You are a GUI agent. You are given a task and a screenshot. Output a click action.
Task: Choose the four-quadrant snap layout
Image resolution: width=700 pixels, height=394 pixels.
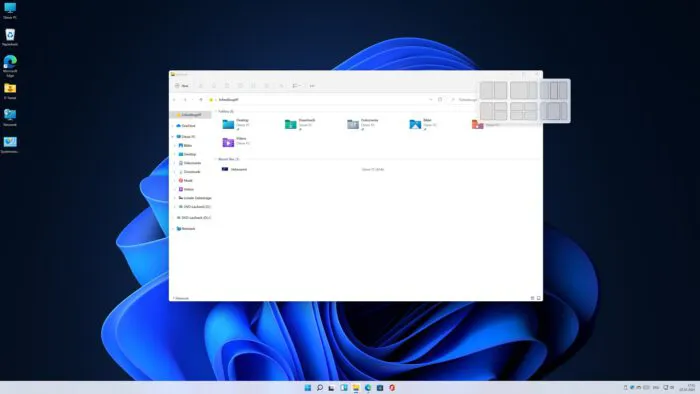click(x=524, y=111)
